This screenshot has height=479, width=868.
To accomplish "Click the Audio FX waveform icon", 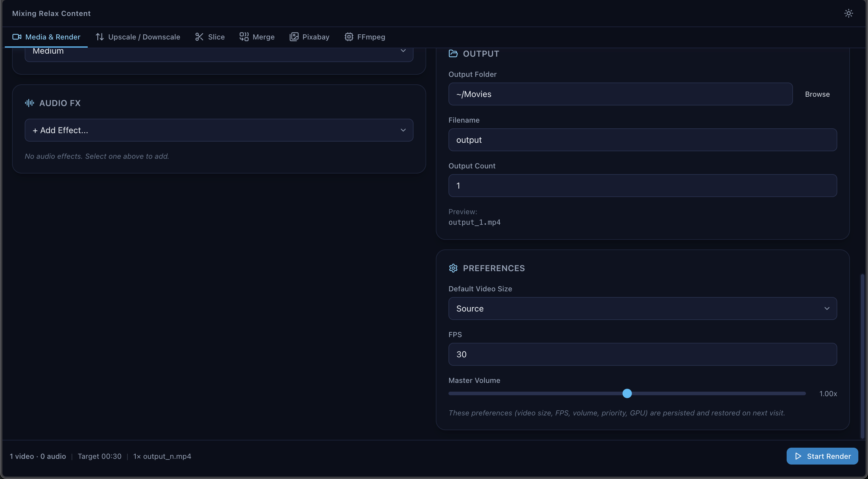I will click(29, 103).
